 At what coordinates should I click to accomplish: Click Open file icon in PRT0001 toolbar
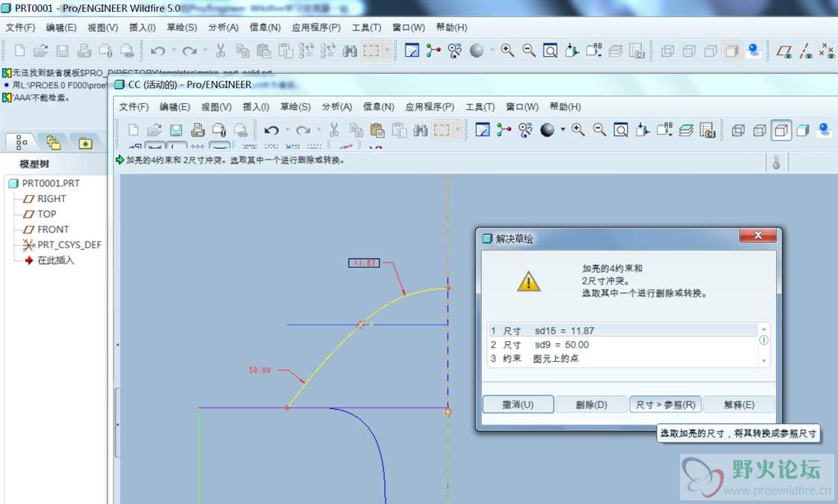tap(41, 51)
